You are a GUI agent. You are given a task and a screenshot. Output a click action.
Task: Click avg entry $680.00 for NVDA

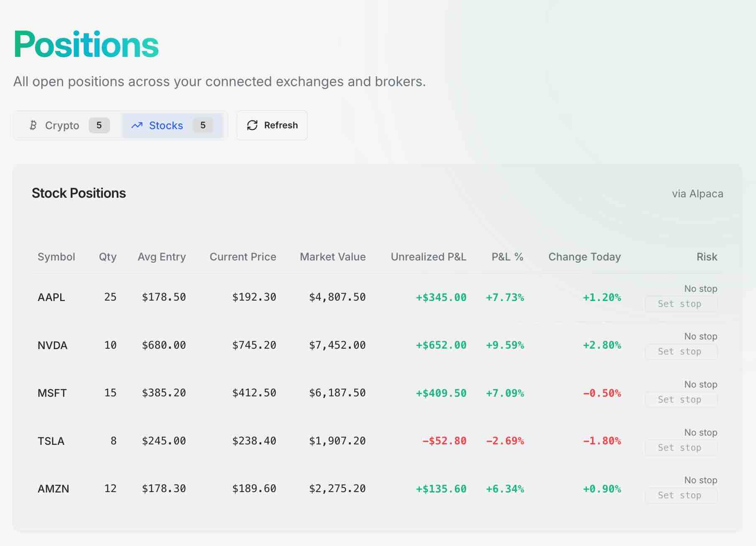tap(164, 345)
